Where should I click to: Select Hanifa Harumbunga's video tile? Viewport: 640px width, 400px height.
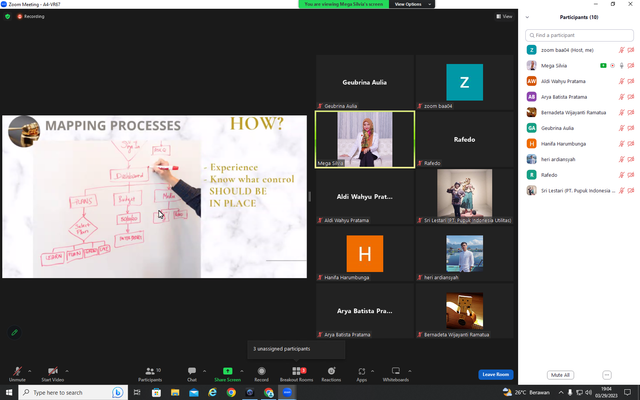point(365,253)
